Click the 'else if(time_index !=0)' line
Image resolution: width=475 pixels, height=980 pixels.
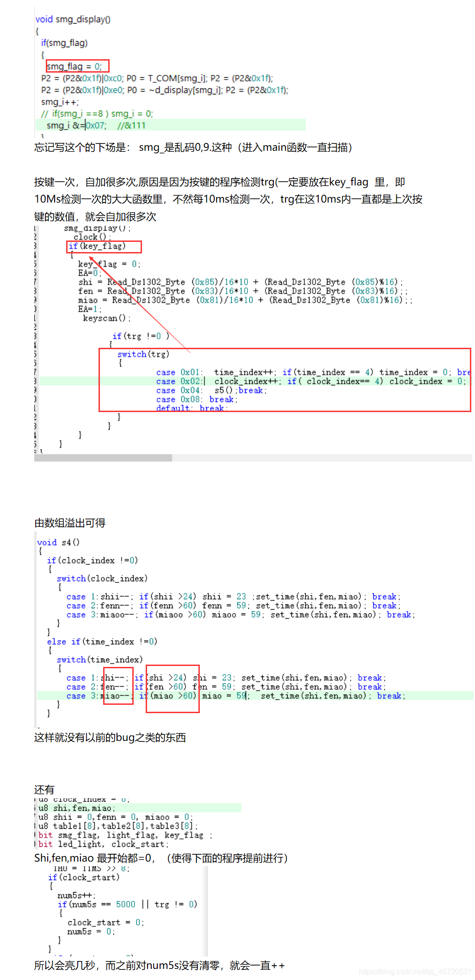tap(102, 642)
